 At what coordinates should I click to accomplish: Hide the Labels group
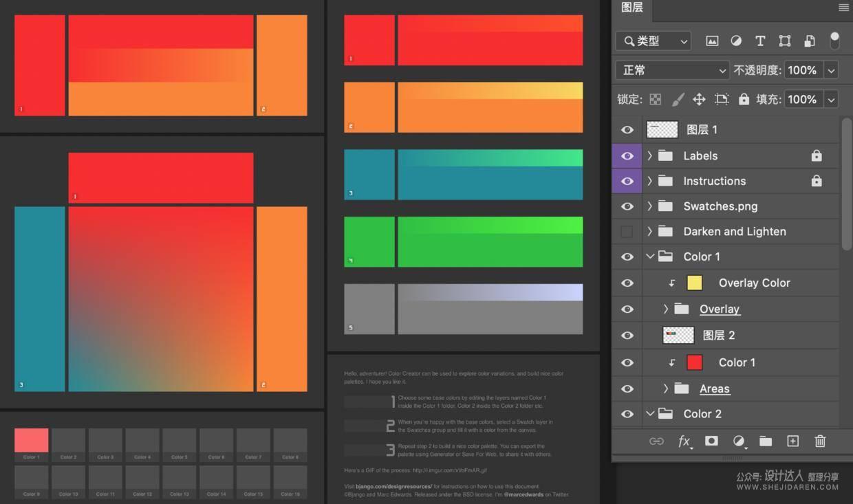627,155
